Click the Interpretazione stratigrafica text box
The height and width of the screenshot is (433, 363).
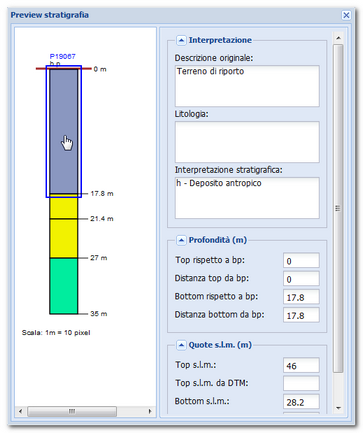point(247,198)
